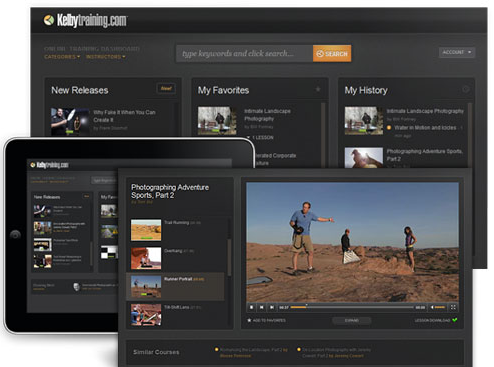Mute audio with the speaker icon
The image size is (494, 367).
pyautogui.click(x=432, y=307)
